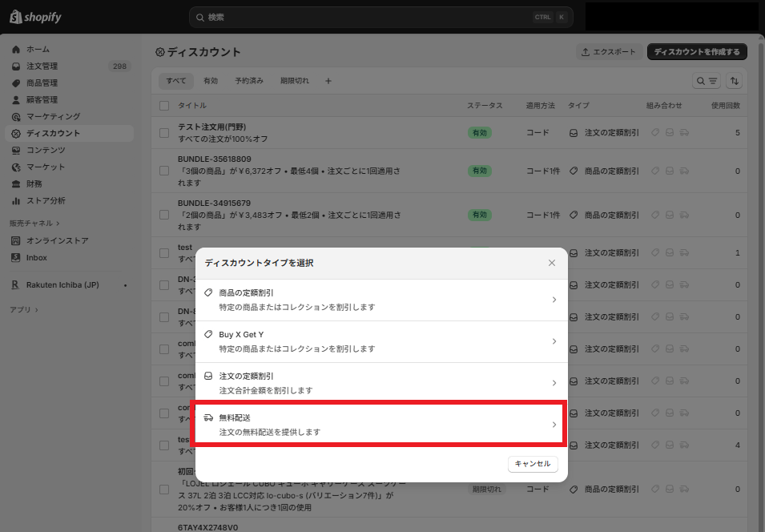Open ストア分析 analytics icon in sidebar

pos(16,200)
